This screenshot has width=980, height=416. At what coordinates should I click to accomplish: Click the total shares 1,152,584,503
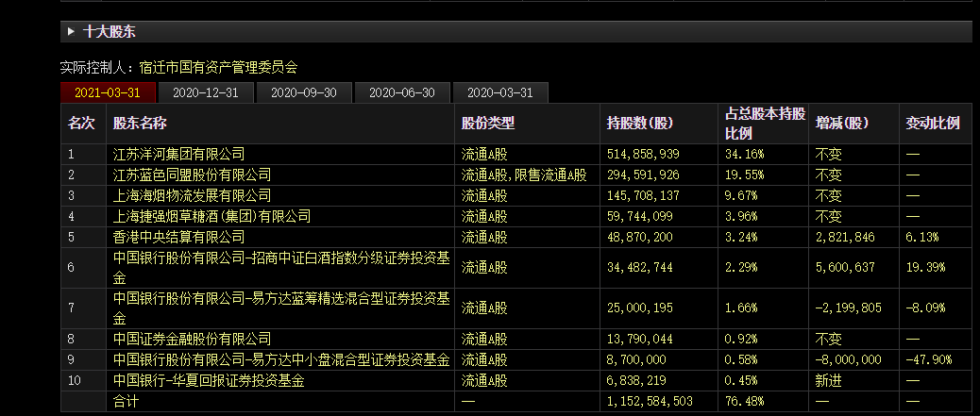pos(650,401)
